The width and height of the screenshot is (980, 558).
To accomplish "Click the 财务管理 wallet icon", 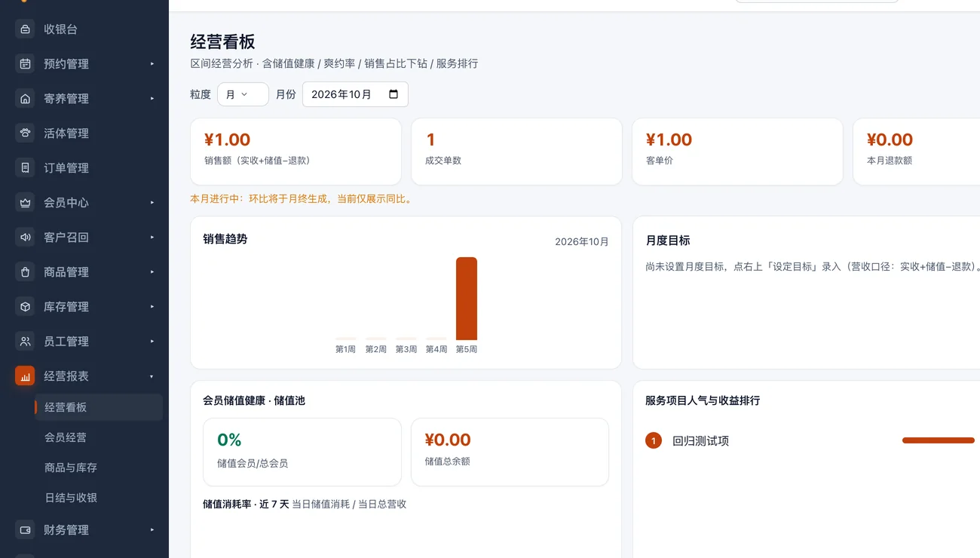I will coord(26,530).
